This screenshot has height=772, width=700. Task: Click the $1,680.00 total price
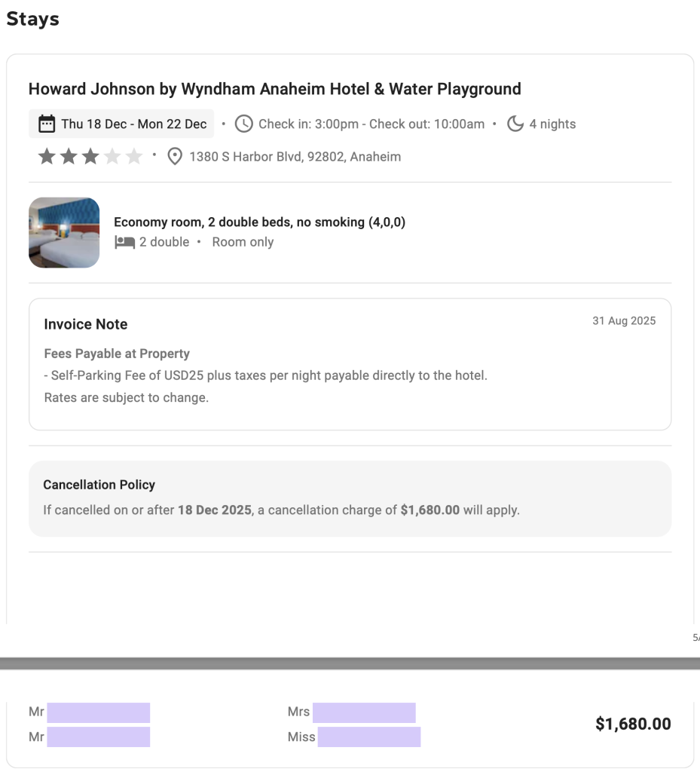(632, 724)
